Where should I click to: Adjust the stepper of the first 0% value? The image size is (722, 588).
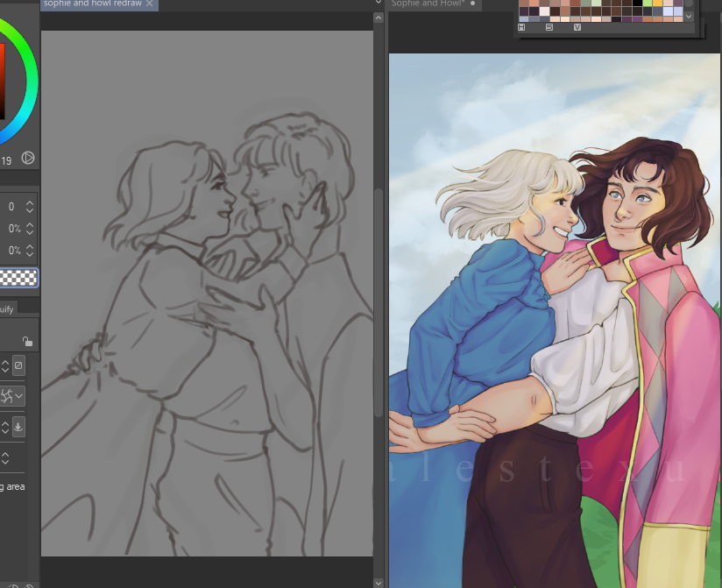click(x=30, y=229)
